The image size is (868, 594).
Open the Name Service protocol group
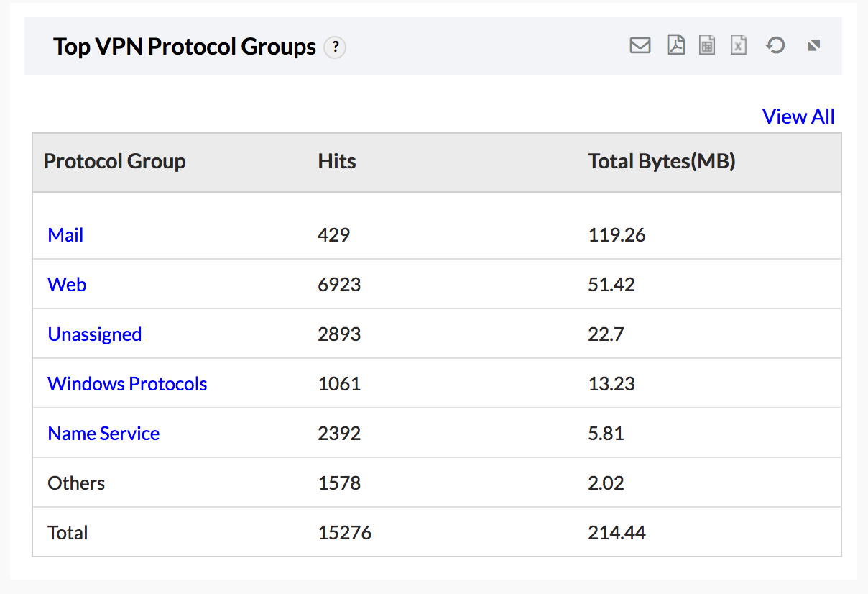103,434
